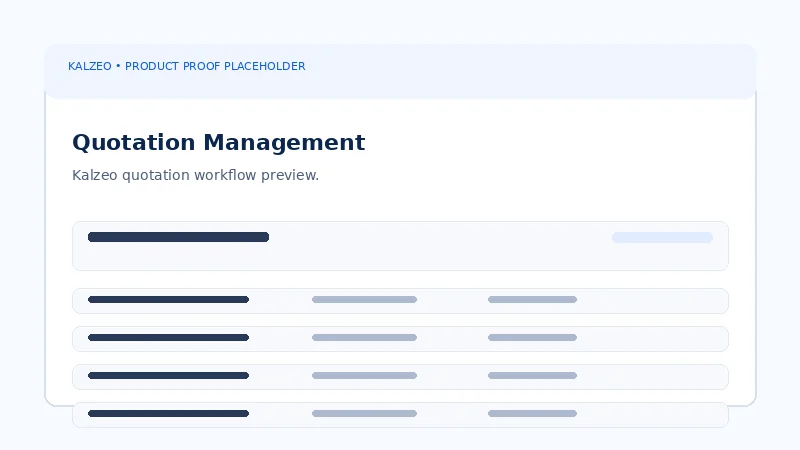Click the 'KALZEO • PRODUCT PROOF PLACEHOLDER' header text
Viewport: 800px width, 450px height.
coord(187,66)
